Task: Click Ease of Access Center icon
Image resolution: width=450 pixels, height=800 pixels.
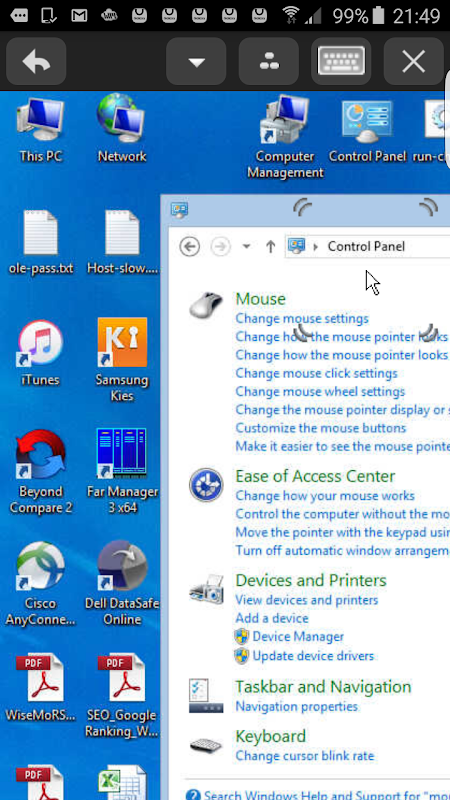Action: (206, 485)
